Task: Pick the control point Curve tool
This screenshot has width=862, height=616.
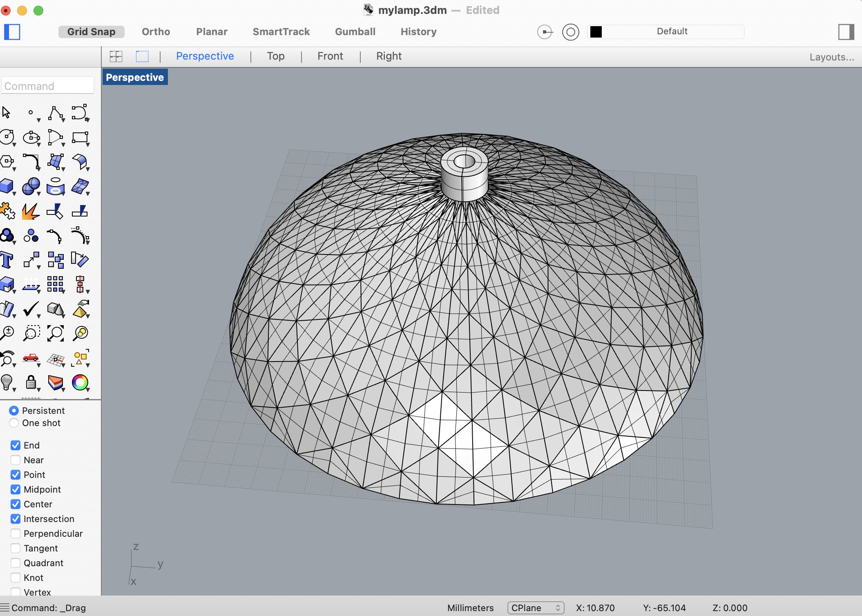Action: [x=80, y=113]
